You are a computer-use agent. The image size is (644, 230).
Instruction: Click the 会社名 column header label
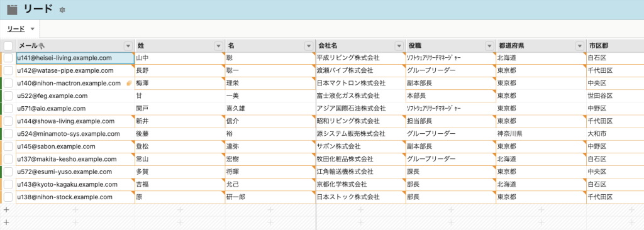[328, 46]
